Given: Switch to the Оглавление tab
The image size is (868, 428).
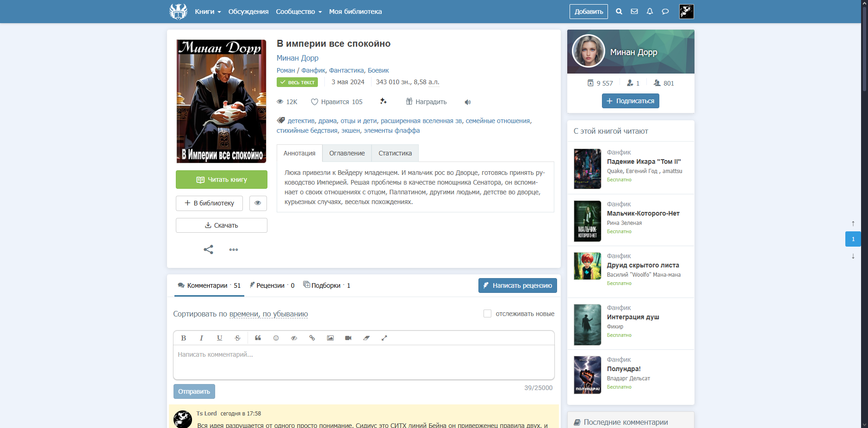Looking at the screenshot, I should 347,153.
